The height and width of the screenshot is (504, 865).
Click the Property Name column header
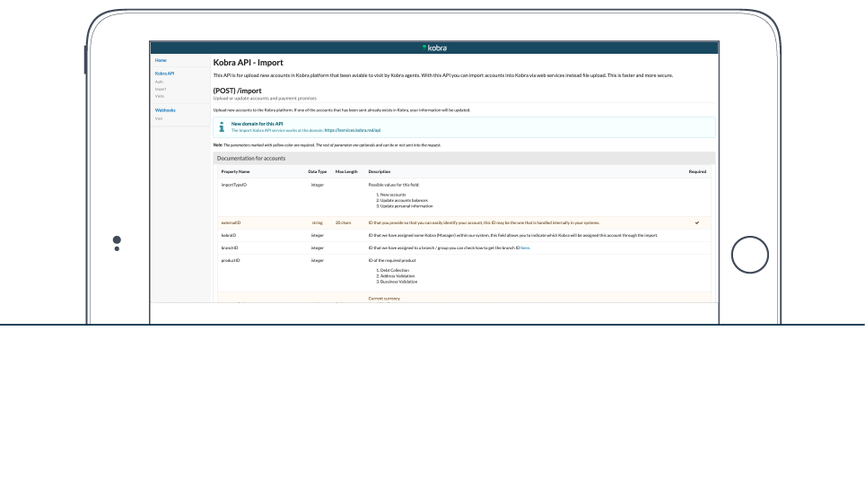pyautogui.click(x=235, y=171)
